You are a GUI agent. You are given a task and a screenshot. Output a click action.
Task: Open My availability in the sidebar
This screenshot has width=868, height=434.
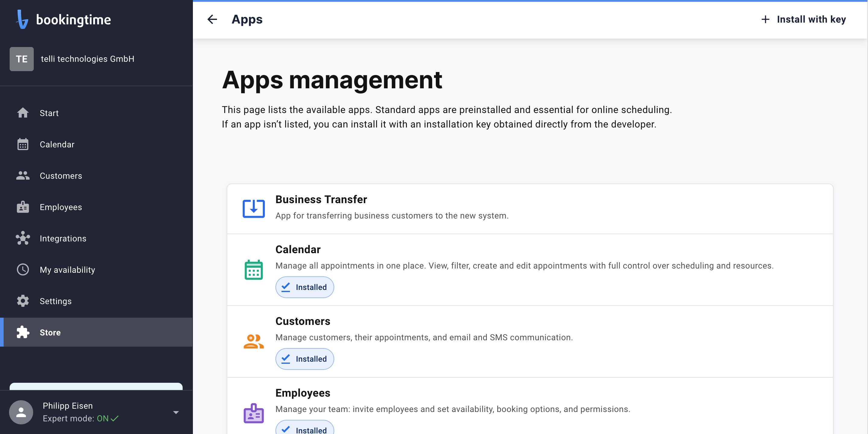(x=96, y=269)
